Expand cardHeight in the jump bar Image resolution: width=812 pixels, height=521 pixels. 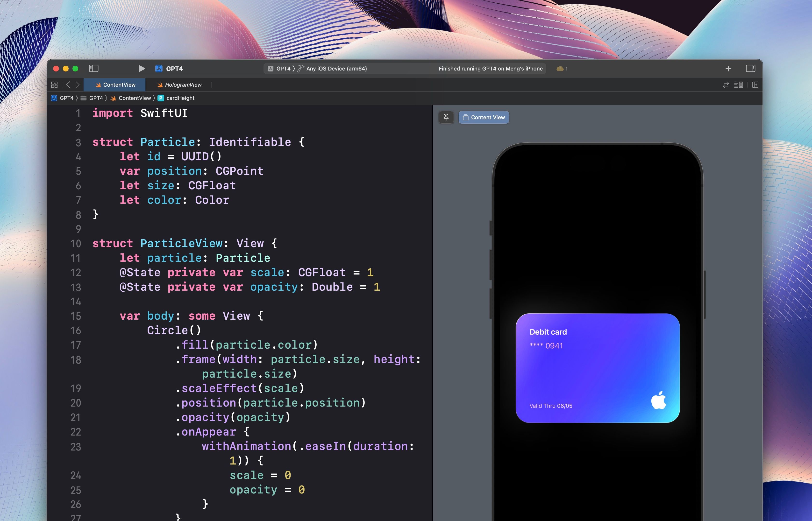[180, 98]
